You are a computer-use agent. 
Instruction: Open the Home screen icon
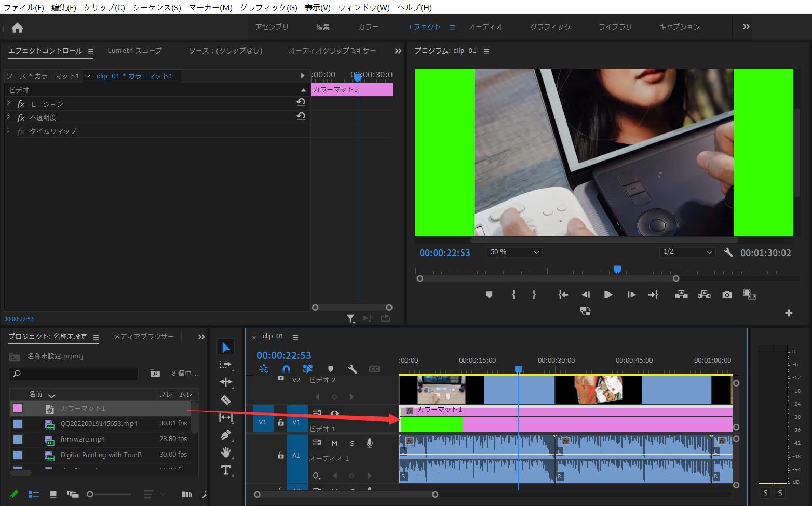[x=17, y=28]
